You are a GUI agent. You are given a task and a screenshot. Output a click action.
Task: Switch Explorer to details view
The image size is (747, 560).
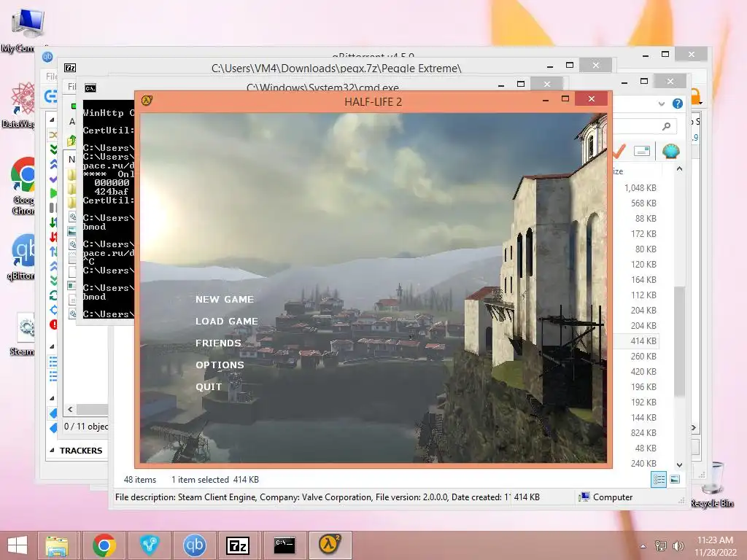[x=659, y=480]
